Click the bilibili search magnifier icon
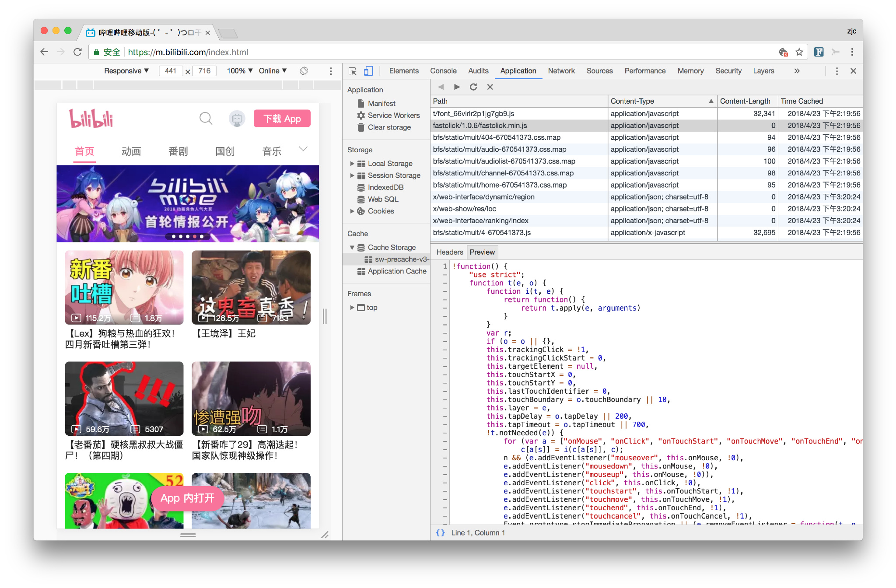The height and width of the screenshot is (588, 896). (x=206, y=119)
